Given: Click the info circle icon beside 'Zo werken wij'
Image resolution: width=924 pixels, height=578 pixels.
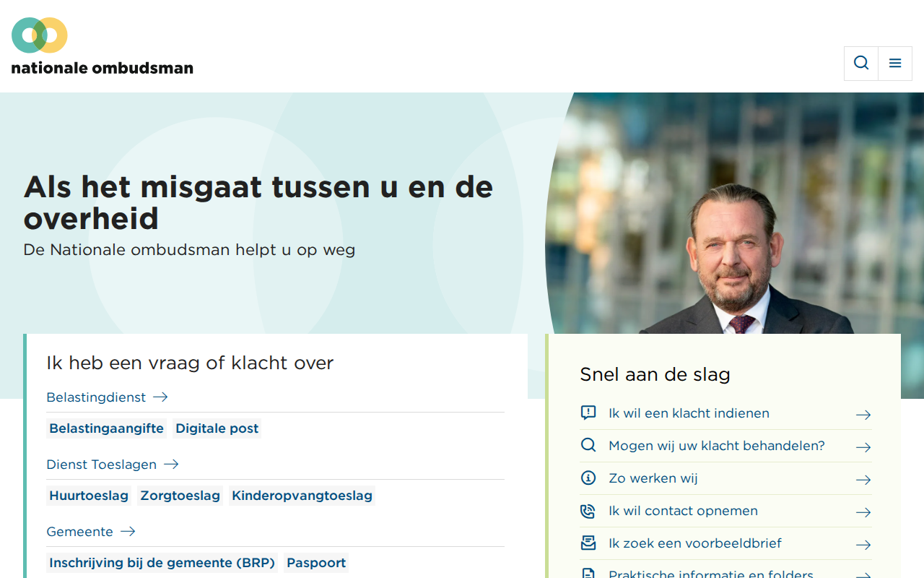Looking at the screenshot, I should pyautogui.click(x=588, y=478).
